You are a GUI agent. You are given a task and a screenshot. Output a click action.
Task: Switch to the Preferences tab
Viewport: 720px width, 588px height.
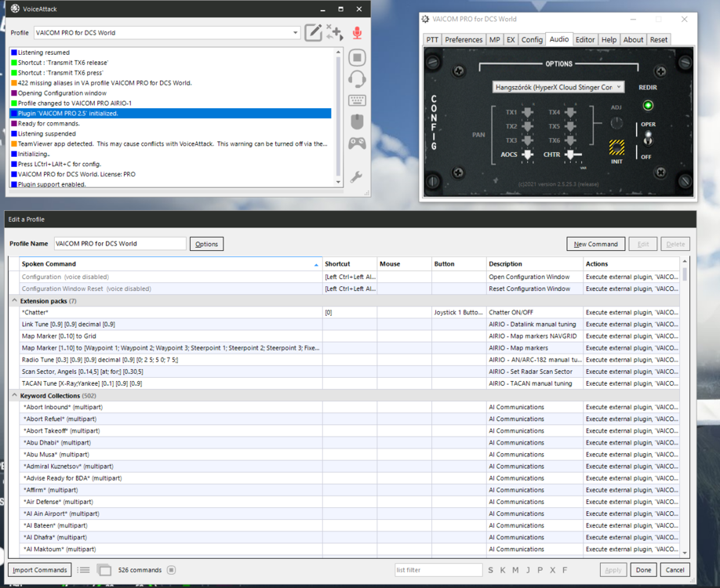tap(464, 39)
